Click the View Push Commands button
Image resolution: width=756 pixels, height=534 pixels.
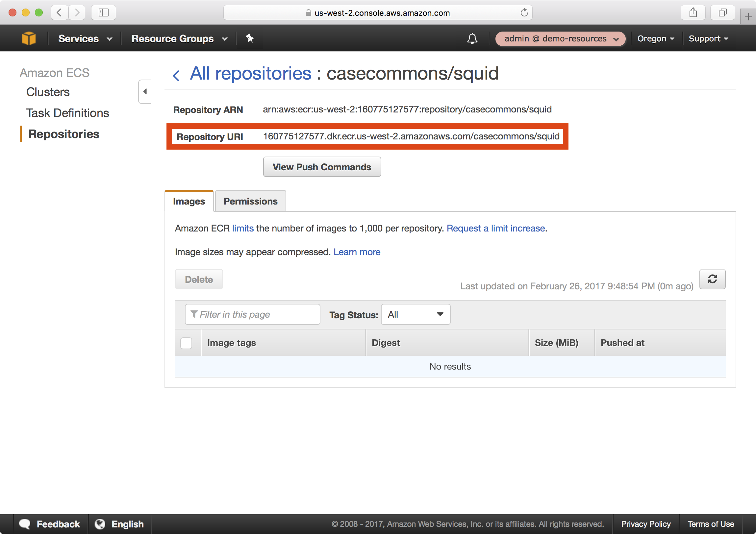(322, 167)
